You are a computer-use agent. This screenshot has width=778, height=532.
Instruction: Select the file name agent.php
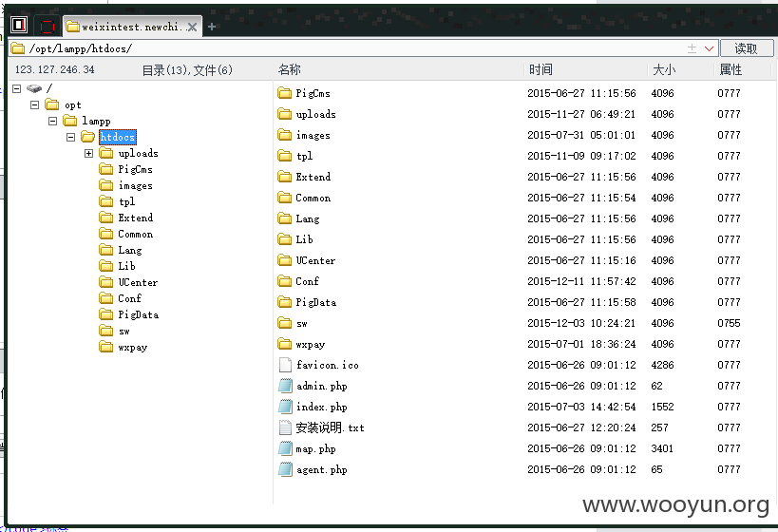coord(321,469)
